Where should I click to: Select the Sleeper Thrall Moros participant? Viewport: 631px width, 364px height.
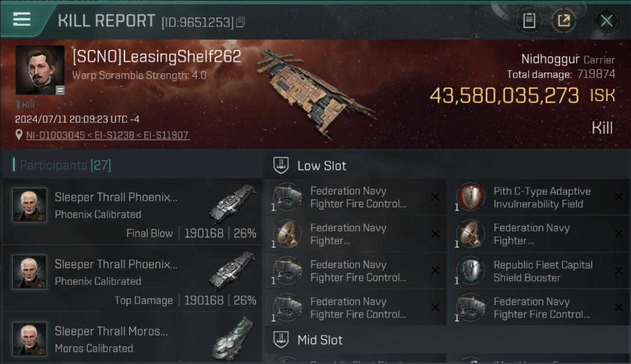click(132, 340)
